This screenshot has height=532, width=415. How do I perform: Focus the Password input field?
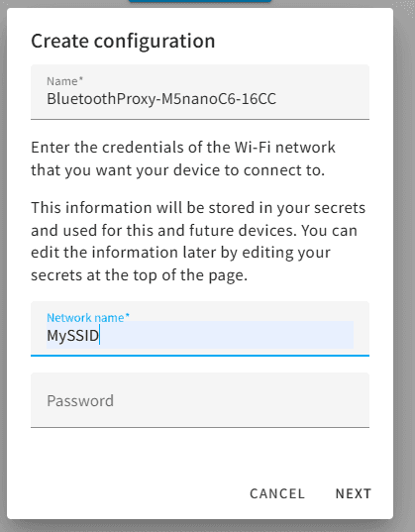point(200,400)
